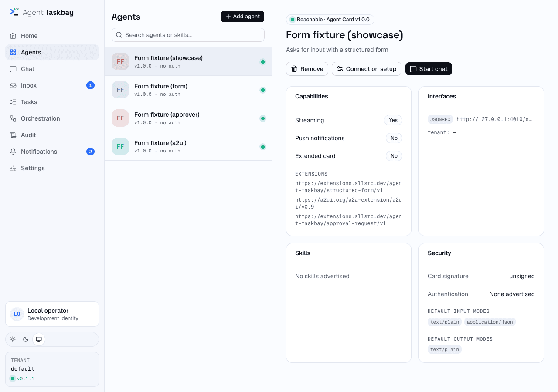
Task: Click the v0.1.1 version indicator
Action: pyautogui.click(x=22, y=378)
